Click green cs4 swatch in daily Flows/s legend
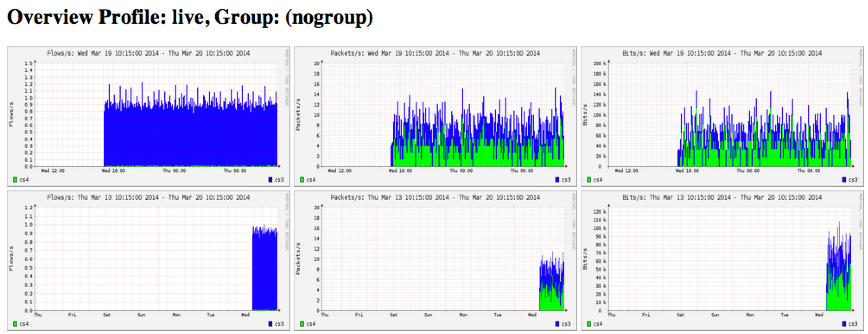 (15, 180)
